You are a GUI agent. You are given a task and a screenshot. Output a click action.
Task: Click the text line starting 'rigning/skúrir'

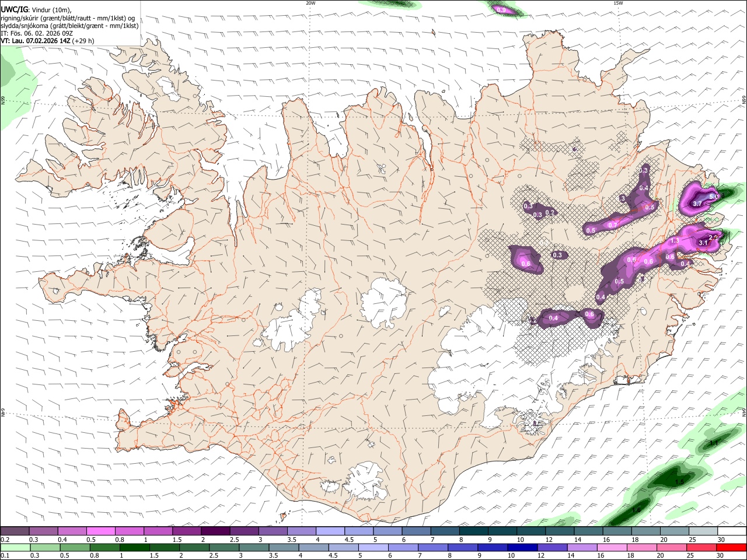[x=67, y=18]
